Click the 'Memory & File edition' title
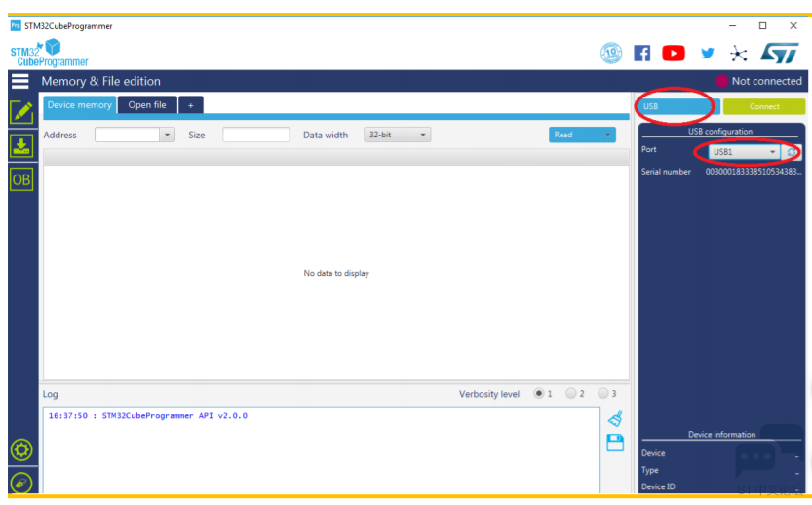812x505 pixels. click(x=101, y=81)
